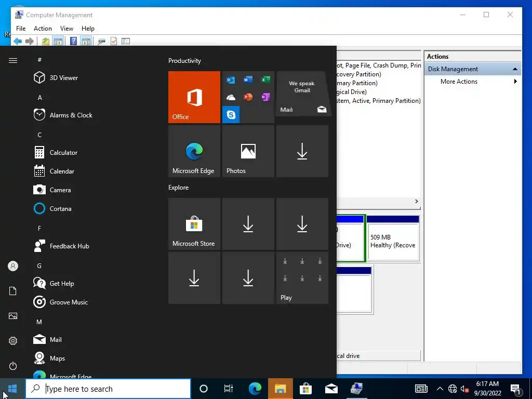Open the Help menu

(x=88, y=29)
